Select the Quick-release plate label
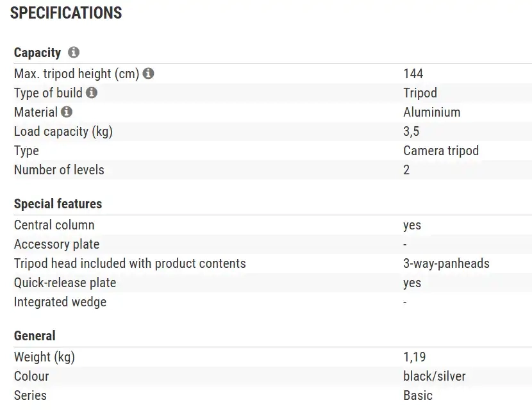 [x=65, y=283]
